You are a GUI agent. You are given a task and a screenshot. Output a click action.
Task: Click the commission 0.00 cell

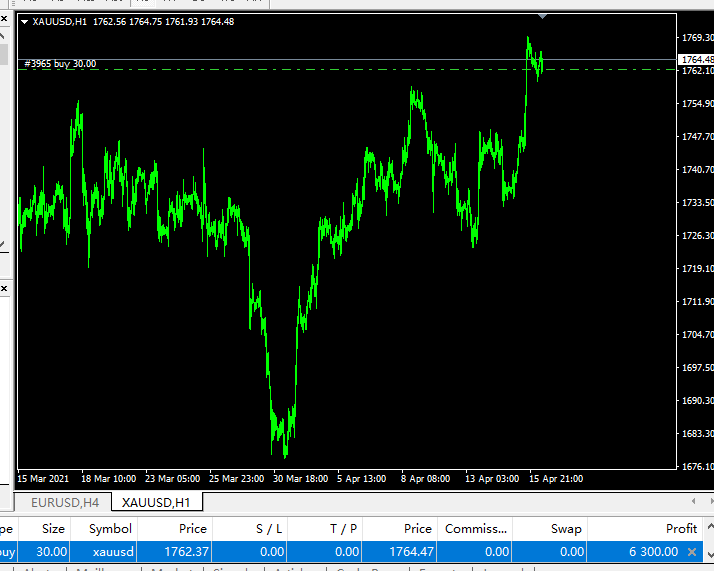pos(475,552)
